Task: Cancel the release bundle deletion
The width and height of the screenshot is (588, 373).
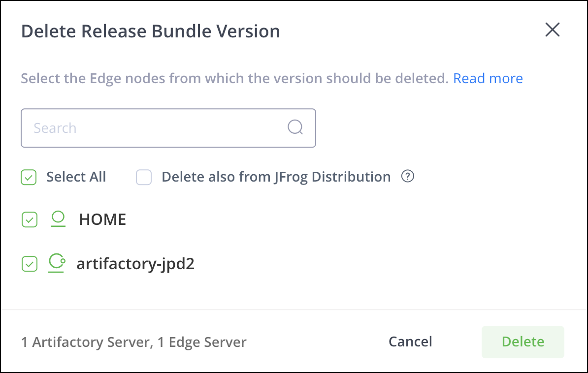Action: (410, 342)
